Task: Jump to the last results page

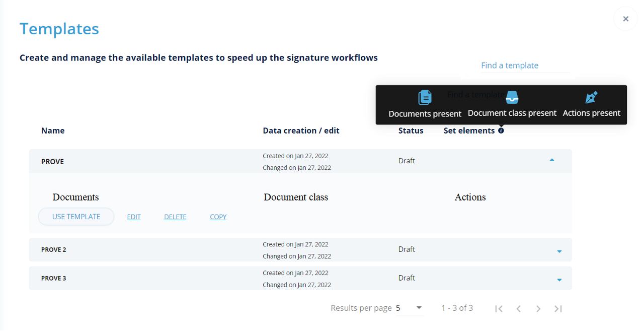Action: point(558,308)
